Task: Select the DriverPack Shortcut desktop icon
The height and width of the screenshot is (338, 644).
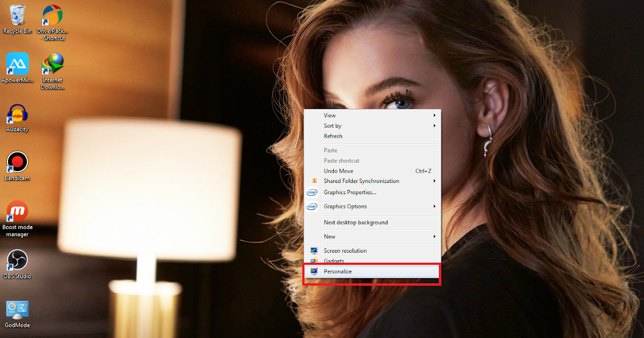Action: tap(53, 23)
